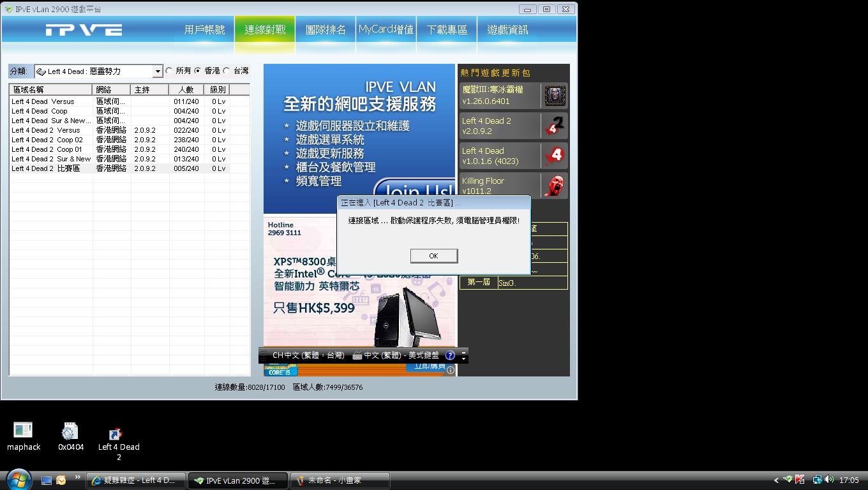
Task: Click the Left 4 Dead 2 update icon
Action: pos(555,126)
